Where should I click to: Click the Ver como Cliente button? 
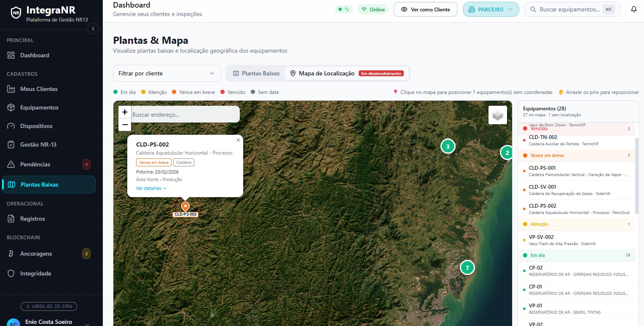pyautogui.click(x=425, y=9)
